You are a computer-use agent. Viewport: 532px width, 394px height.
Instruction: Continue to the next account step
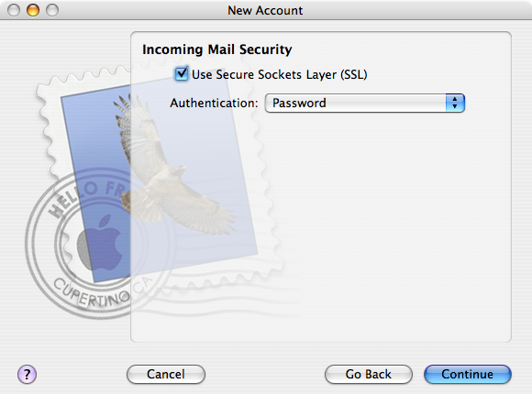(x=468, y=375)
